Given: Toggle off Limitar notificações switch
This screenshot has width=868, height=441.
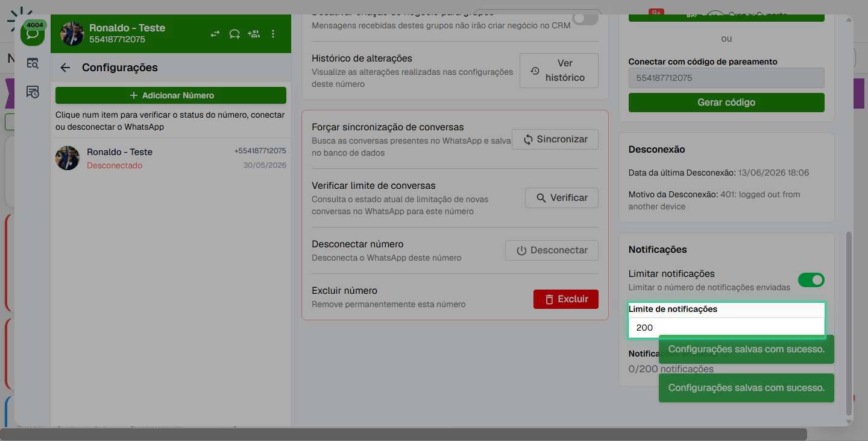Looking at the screenshot, I should coord(811,280).
